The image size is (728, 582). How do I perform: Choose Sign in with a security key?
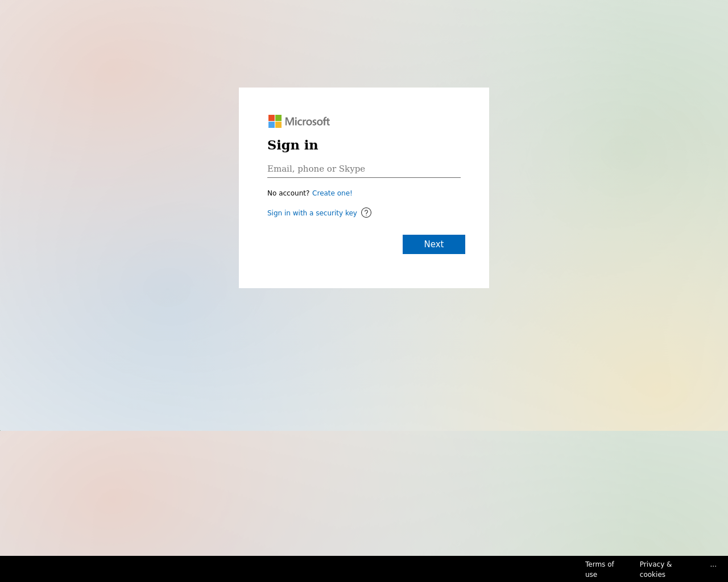click(x=312, y=213)
